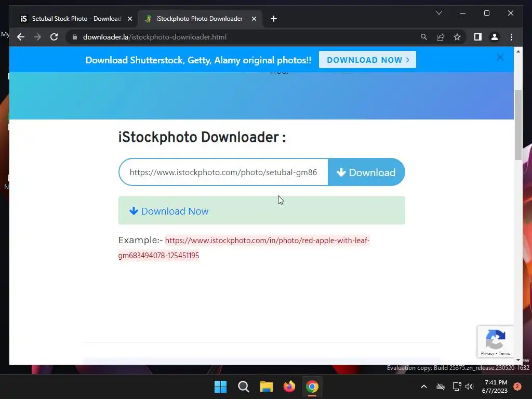Launch Firefox from the taskbar
Image resolution: width=532 pixels, height=399 pixels.
[289, 387]
